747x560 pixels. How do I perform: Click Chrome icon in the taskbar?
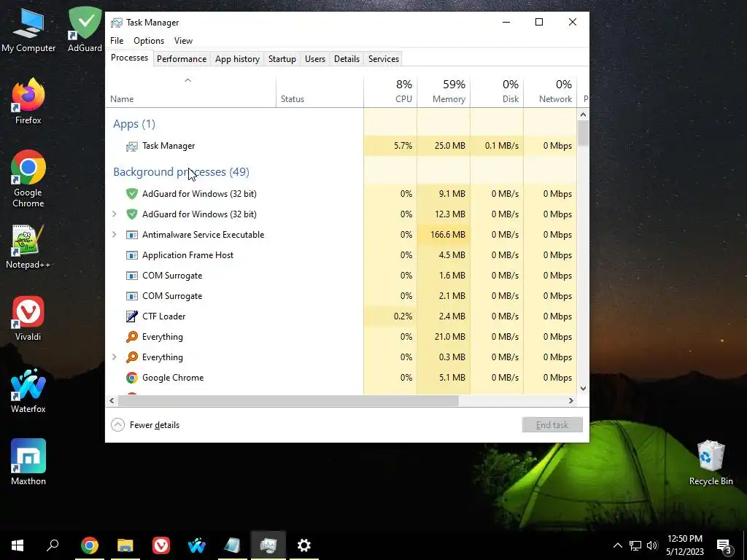[x=90, y=545]
